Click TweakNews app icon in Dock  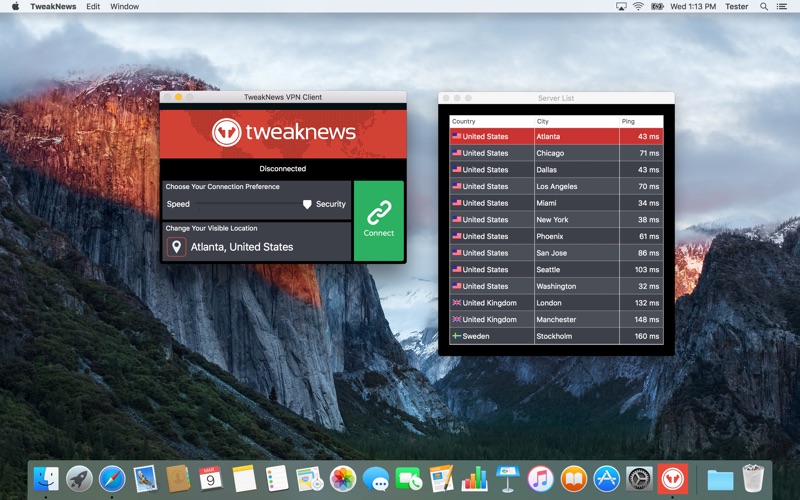coord(672,479)
